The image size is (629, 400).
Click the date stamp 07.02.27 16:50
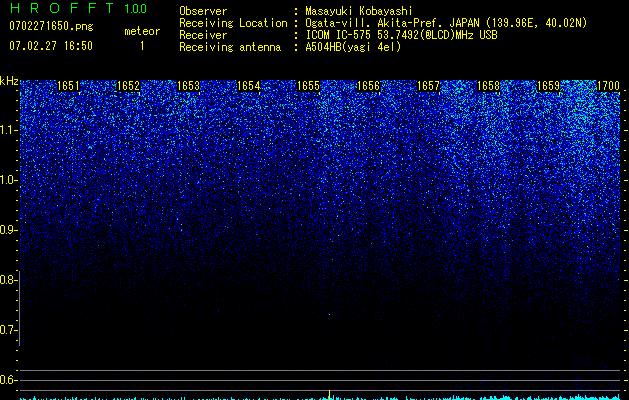pos(51,46)
